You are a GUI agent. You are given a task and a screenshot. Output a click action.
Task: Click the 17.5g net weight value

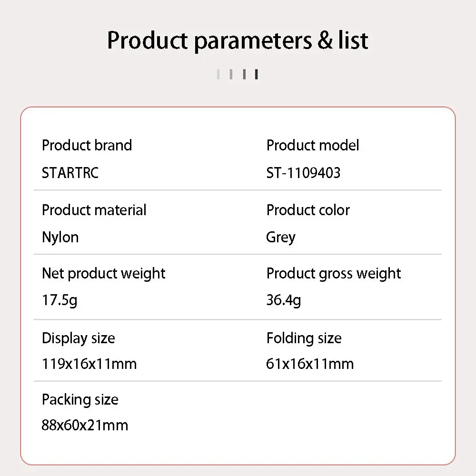point(59,300)
